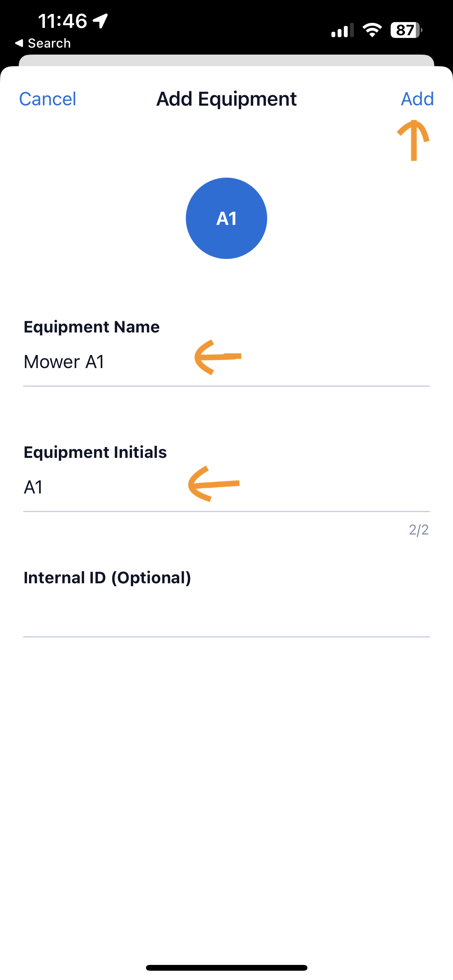Viewport: 453px width, 980px height.
Task: Tap the back triangle beside Search
Action: click(x=19, y=43)
